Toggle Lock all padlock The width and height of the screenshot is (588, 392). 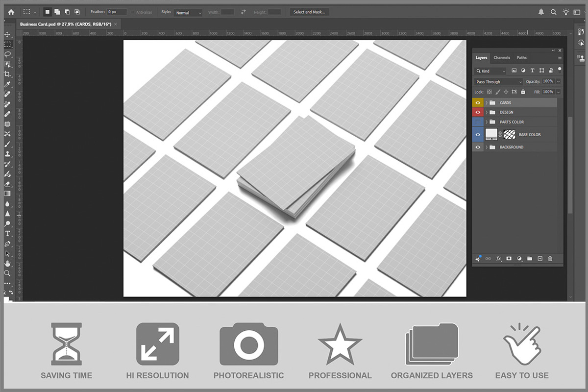[x=523, y=92]
